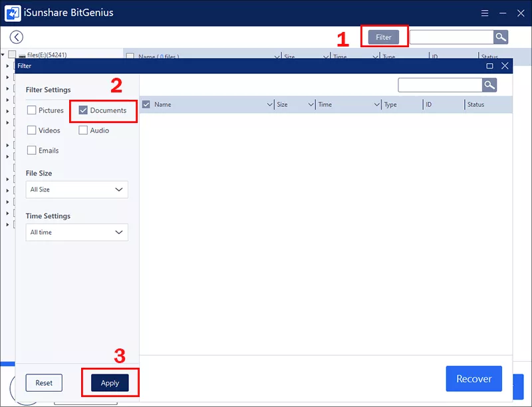
Task: Close the Filter dialog
Action: pyautogui.click(x=505, y=66)
